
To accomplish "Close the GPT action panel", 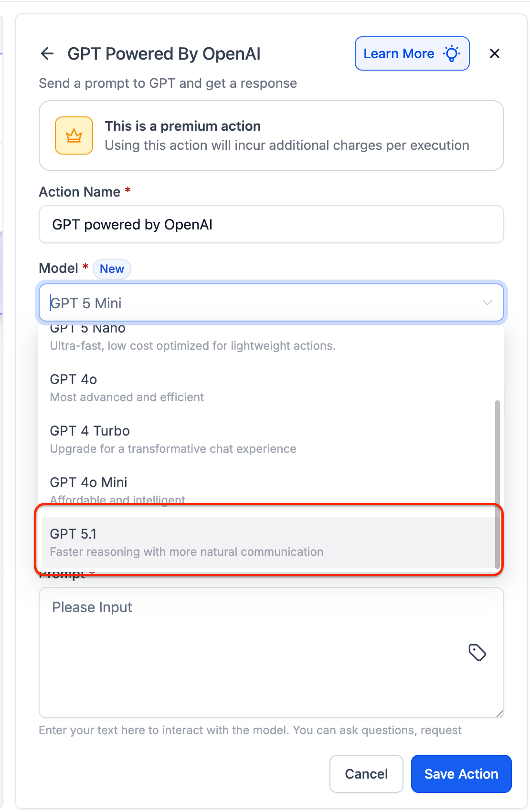I will pos(495,53).
